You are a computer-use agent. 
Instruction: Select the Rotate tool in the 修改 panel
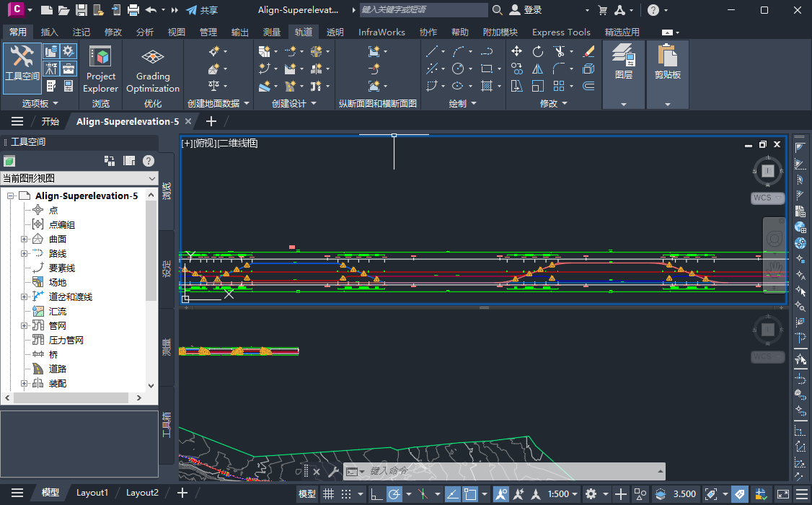(x=537, y=51)
